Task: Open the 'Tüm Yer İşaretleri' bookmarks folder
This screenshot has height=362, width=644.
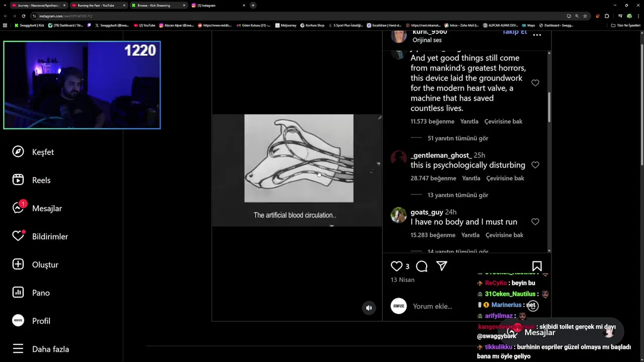Action: [626, 25]
